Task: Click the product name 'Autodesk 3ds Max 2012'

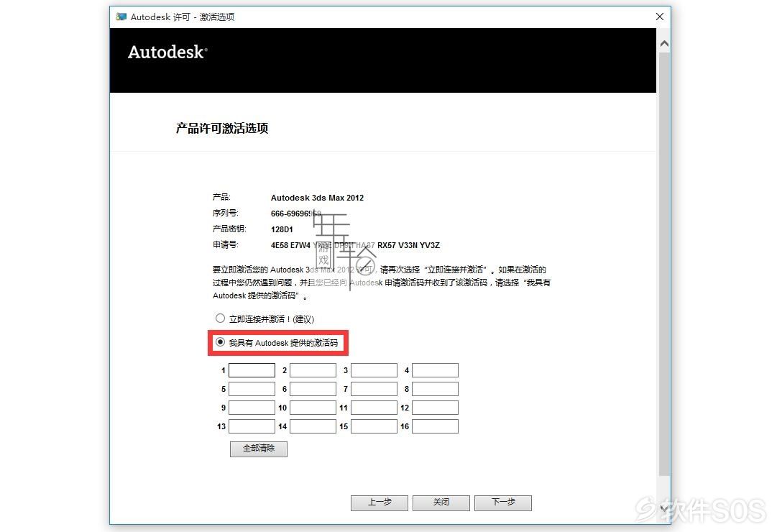Action: pos(317,198)
